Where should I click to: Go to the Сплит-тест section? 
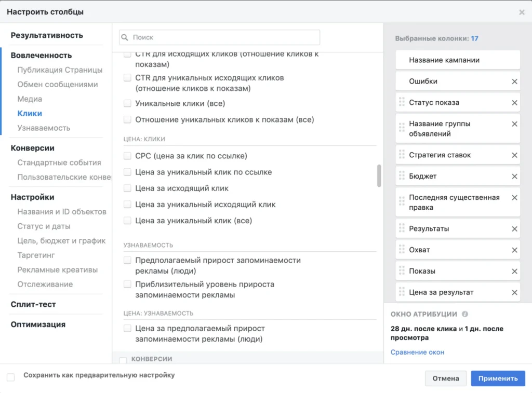coord(33,304)
